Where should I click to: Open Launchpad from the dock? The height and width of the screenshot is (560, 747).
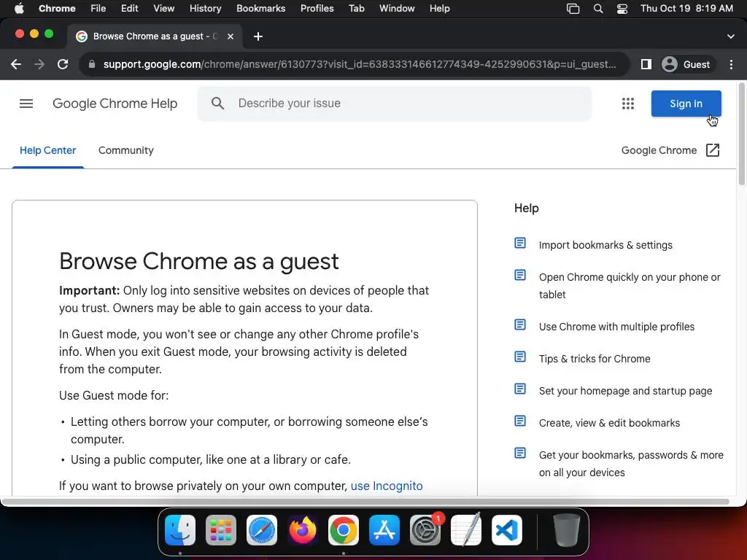[x=221, y=530]
